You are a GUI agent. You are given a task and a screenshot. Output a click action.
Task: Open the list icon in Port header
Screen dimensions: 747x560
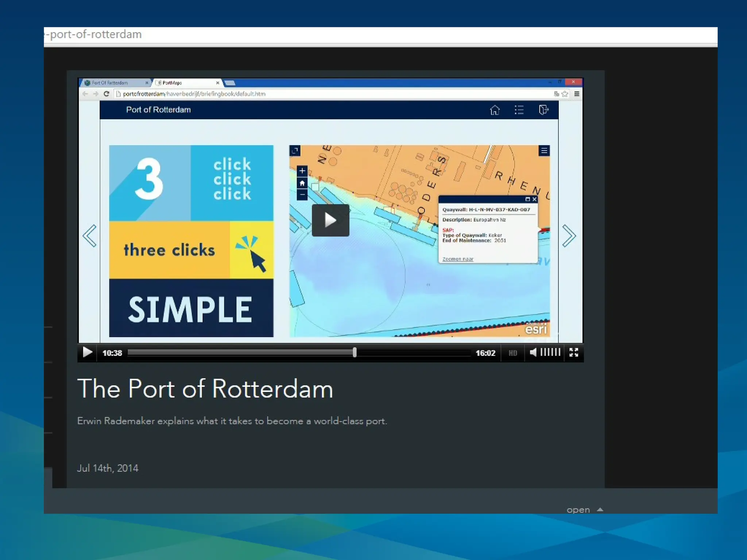519,110
